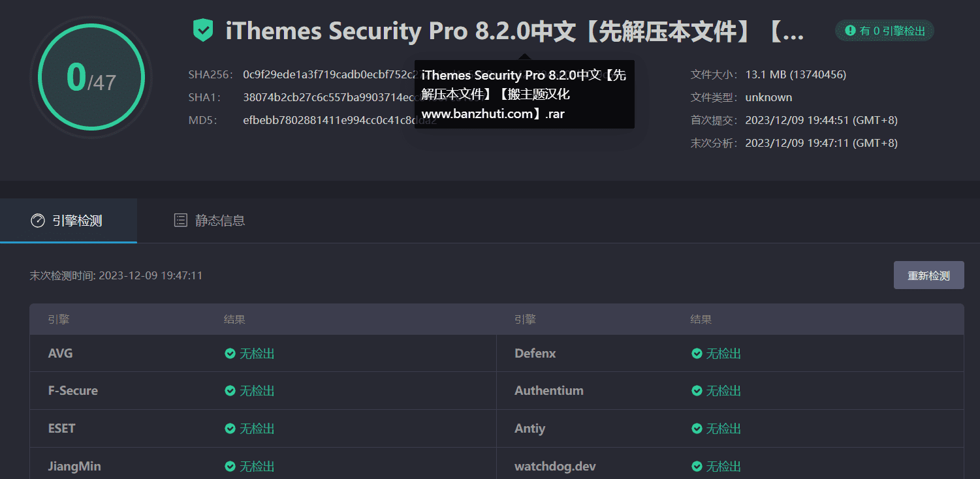Click the Defenx engine name
980x479 pixels.
click(535, 354)
